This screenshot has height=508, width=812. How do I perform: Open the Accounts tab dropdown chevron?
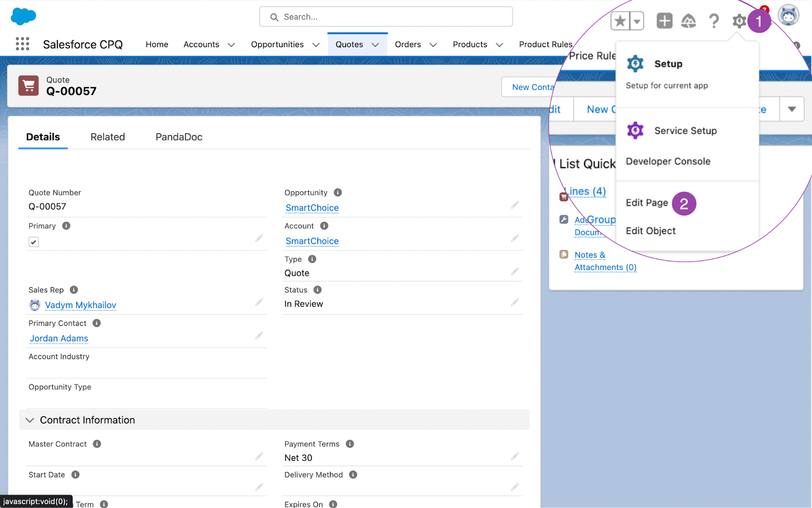231,45
